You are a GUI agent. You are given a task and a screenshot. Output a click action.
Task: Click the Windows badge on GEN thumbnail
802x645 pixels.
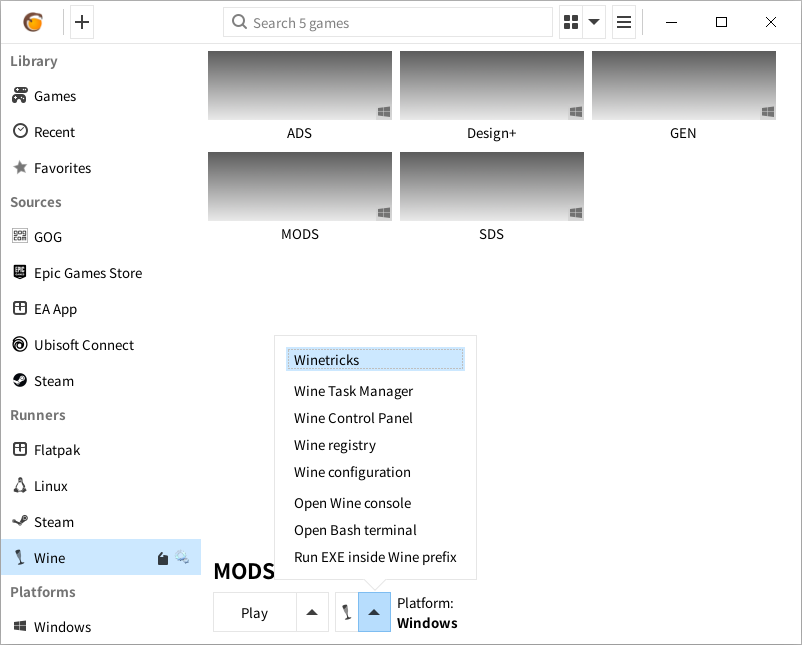(x=768, y=112)
